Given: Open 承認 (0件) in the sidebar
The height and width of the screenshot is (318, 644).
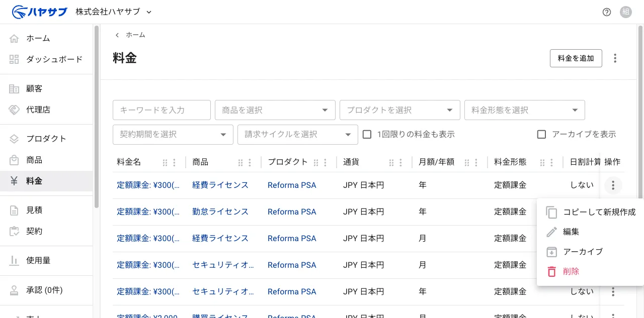Looking at the screenshot, I should (46, 290).
